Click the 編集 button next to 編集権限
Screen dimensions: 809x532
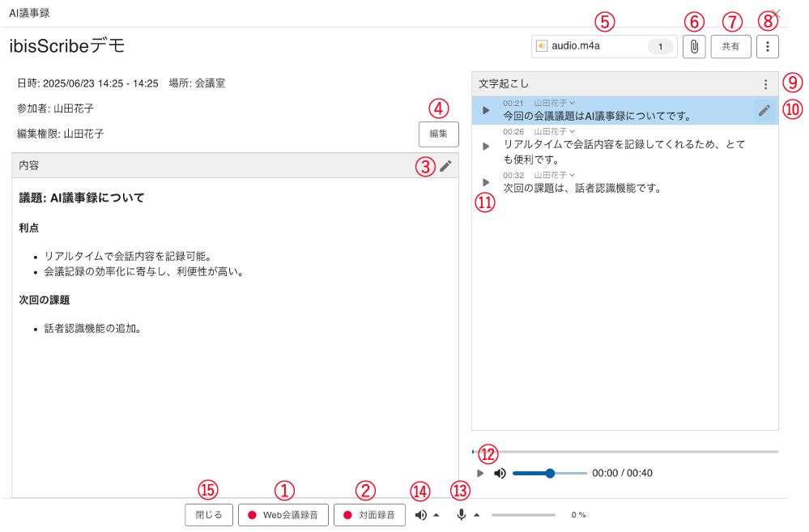438,134
